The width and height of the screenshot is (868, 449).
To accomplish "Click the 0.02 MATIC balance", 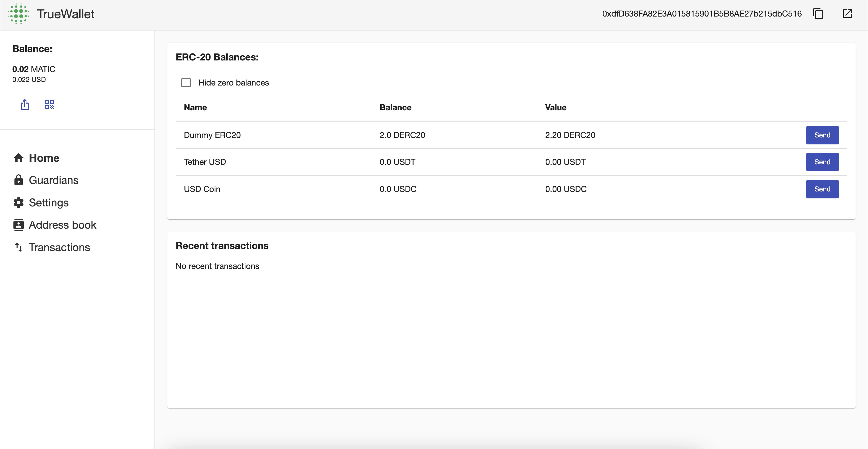I will tap(34, 69).
